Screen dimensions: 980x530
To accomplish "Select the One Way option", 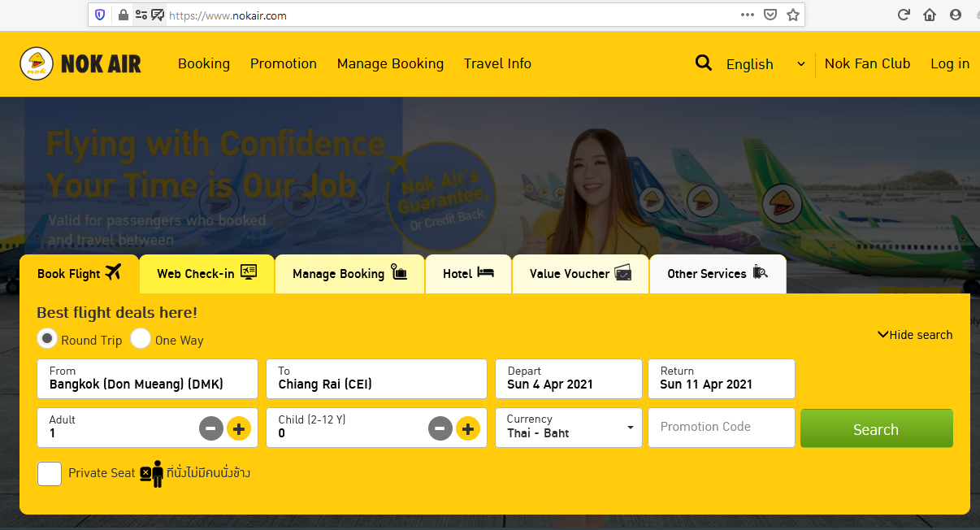I will [x=141, y=338].
